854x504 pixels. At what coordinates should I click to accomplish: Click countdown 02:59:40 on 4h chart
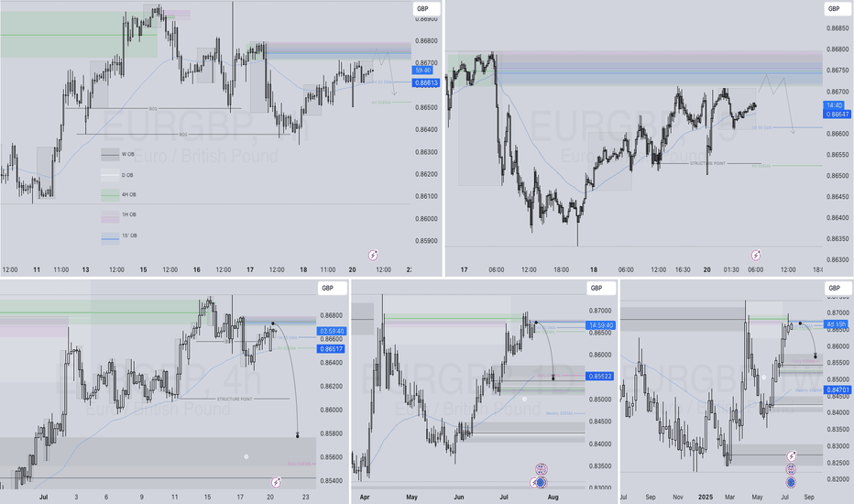tap(331, 332)
